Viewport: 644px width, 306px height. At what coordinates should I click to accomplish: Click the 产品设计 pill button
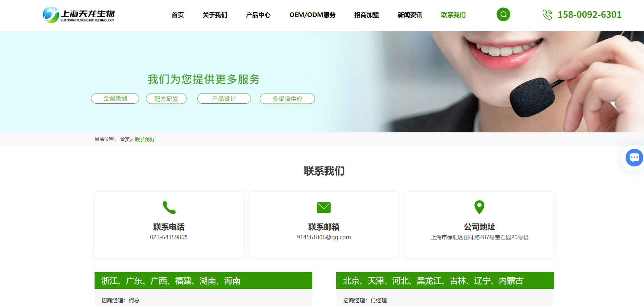(224, 99)
